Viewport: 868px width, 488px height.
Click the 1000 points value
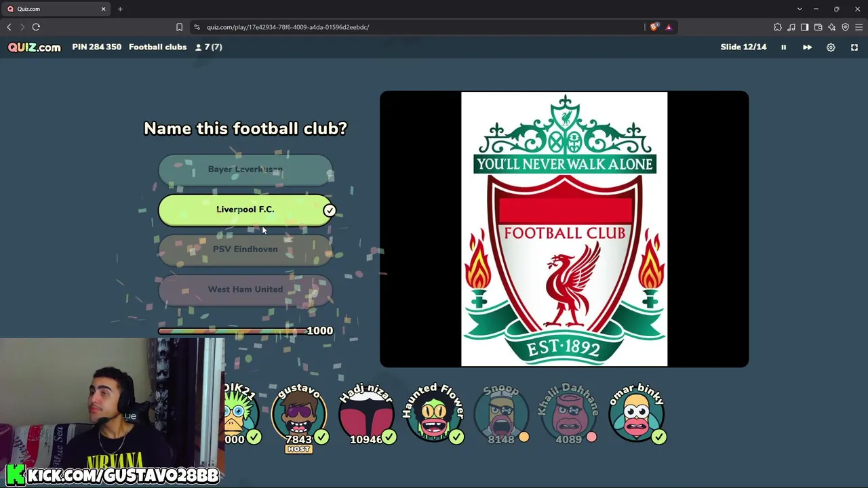320,331
